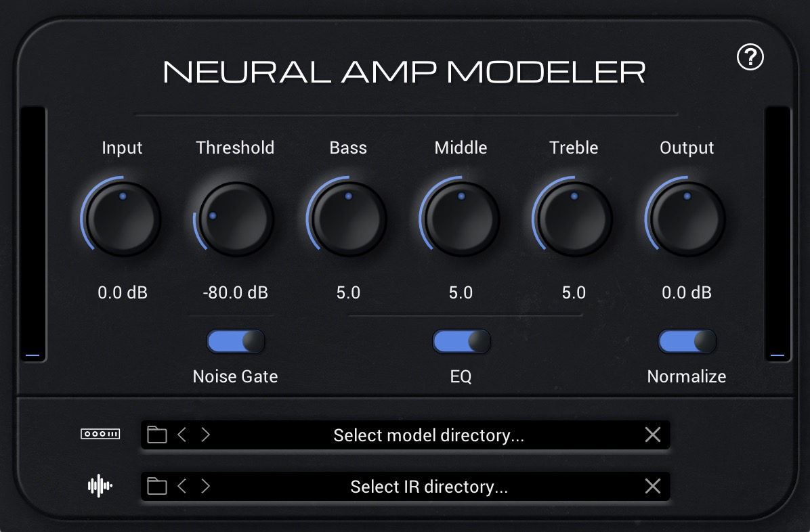The height and width of the screenshot is (532, 810).
Task: Turn off Normalize
Action: [x=687, y=341]
